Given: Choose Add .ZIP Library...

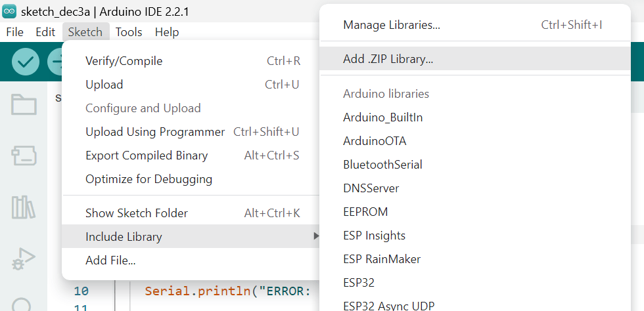Looking at the screenshot, I should (475, 59).
